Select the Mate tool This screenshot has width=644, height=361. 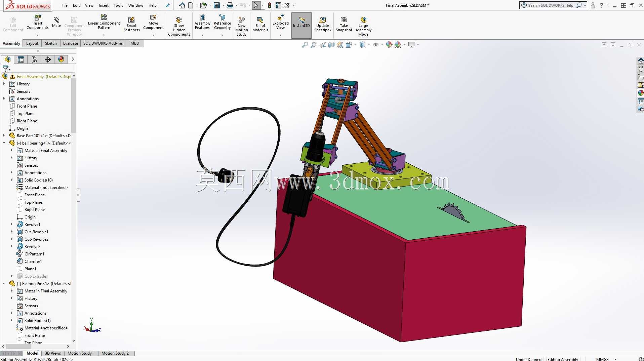pos(56,22)
